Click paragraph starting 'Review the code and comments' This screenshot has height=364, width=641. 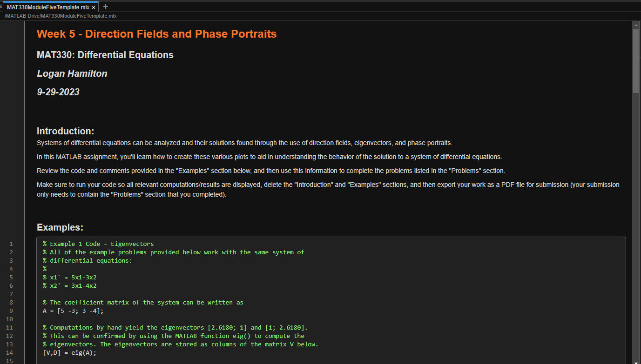click(x=271, y=171)
